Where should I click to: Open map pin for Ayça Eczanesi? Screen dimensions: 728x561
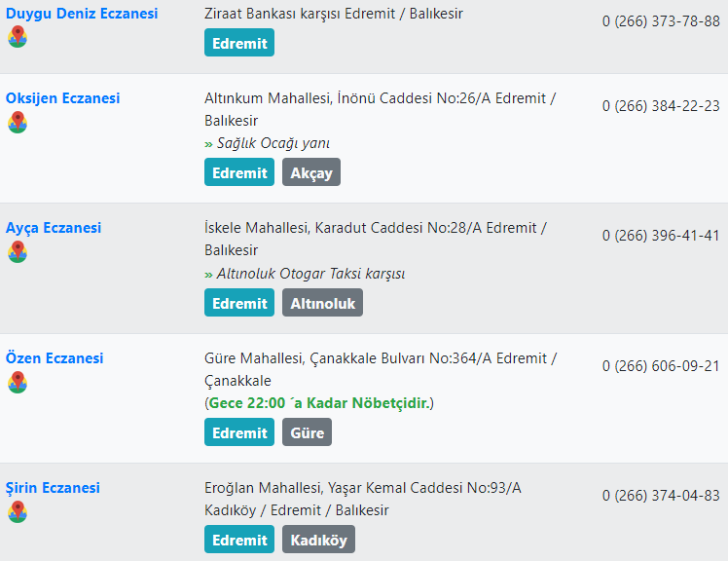coord(18,252)
